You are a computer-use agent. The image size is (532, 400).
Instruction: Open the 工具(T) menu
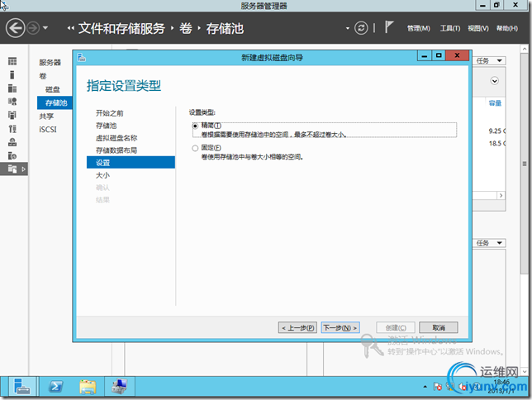[450, 29]
